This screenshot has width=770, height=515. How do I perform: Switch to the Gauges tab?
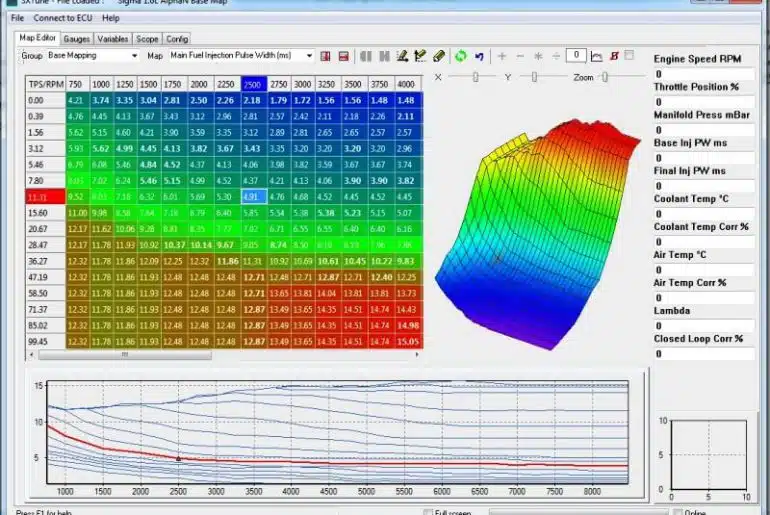pyautogui.click(x=77, y=39)
